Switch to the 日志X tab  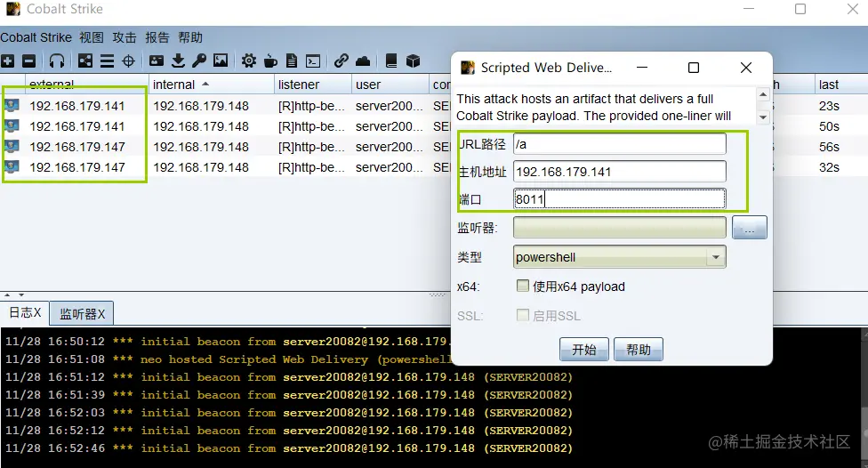click(x=26, y=313)
